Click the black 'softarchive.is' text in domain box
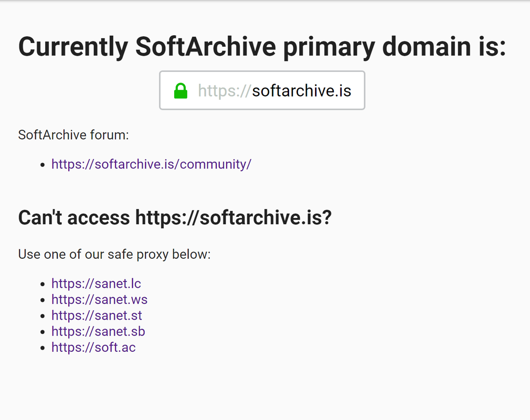 (x=302, y=91)
